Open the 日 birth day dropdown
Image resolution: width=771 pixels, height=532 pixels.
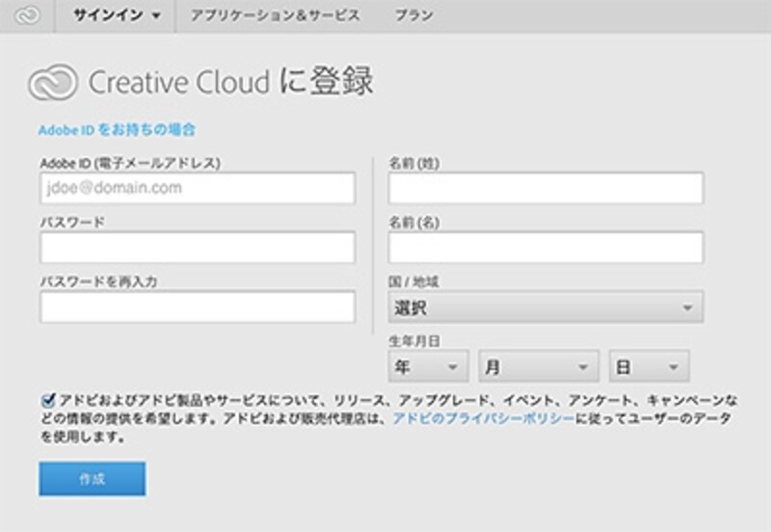coord(649,366)
